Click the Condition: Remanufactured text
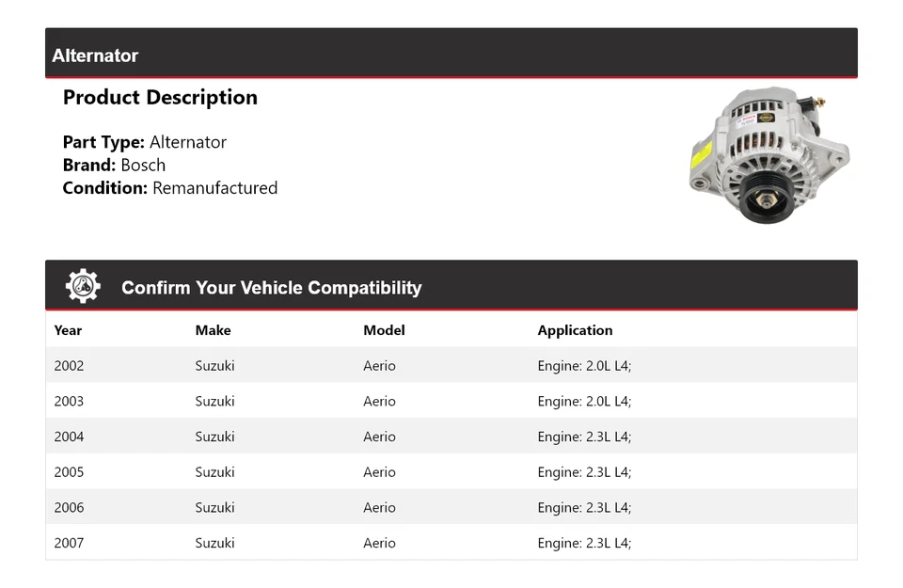 tap(169, 188)
